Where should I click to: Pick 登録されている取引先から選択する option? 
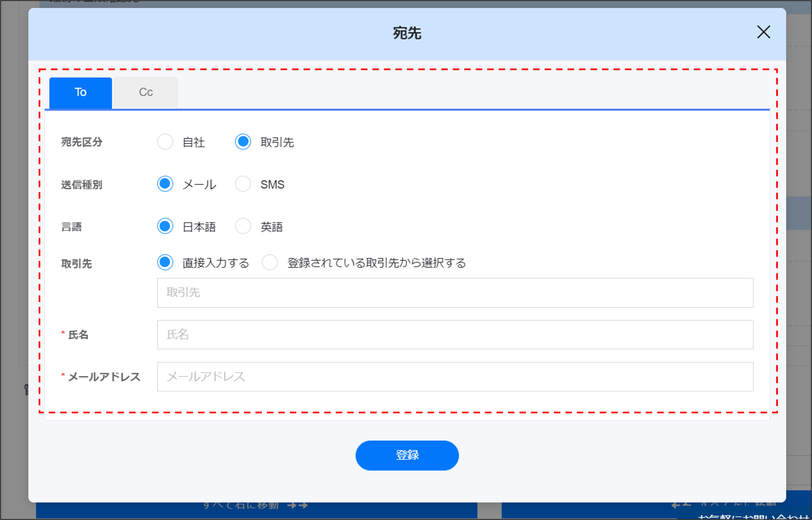coord(270,262)
